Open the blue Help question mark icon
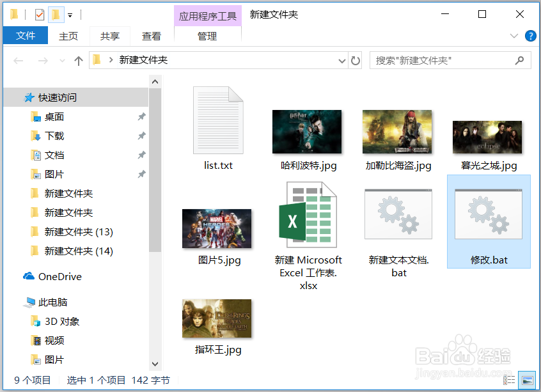 530,36
